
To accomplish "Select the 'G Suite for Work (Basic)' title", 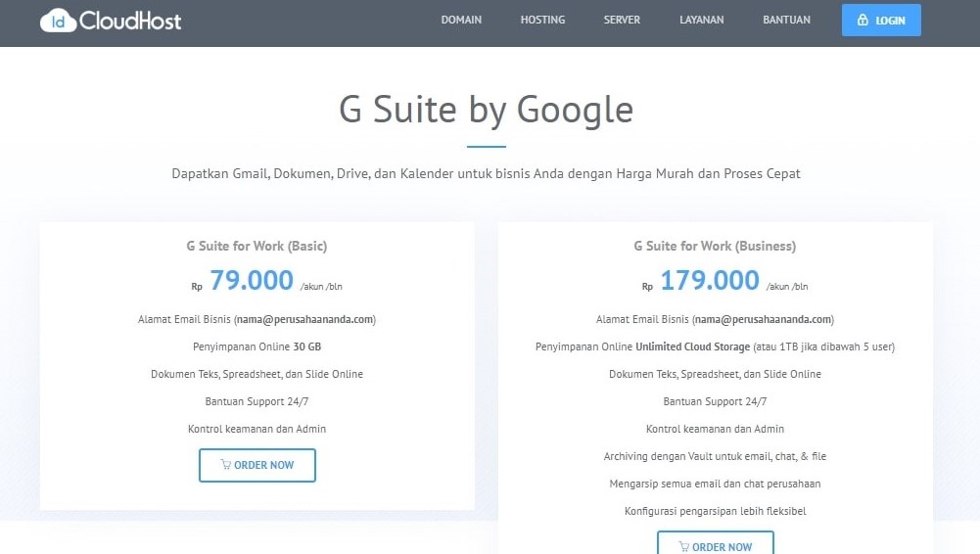I will 257,246.
